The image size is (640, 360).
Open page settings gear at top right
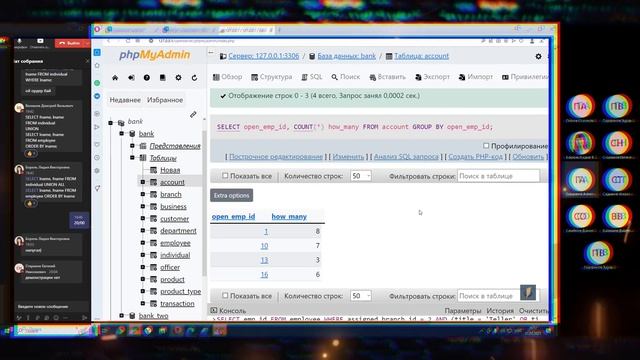click(x=538, y=56)
